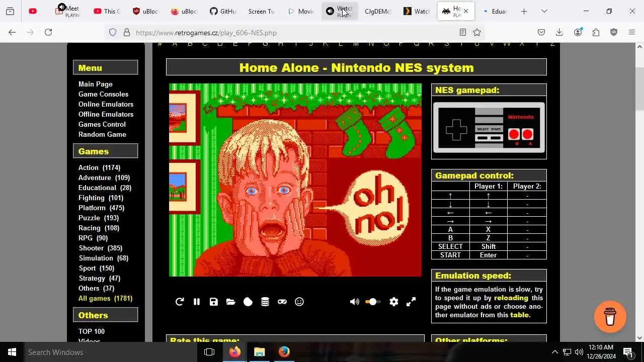Switch to the Meet tab
644x362 pixels.
tap(68, 11)
